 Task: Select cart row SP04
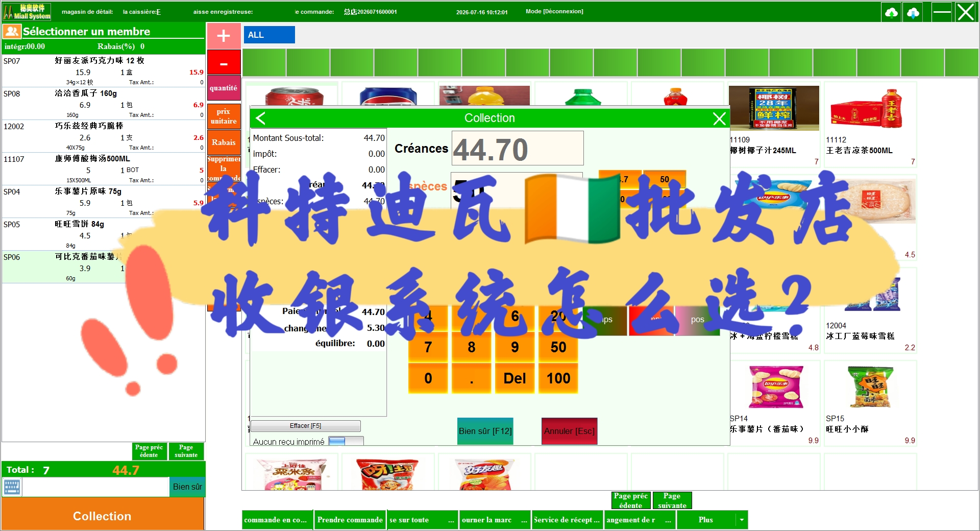point(104,201)
